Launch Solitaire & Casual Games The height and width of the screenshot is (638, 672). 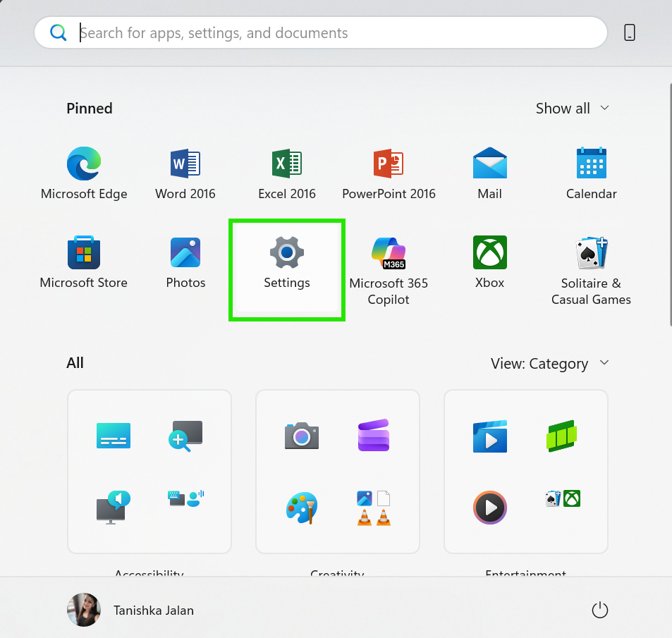click(x=592, y=270)
